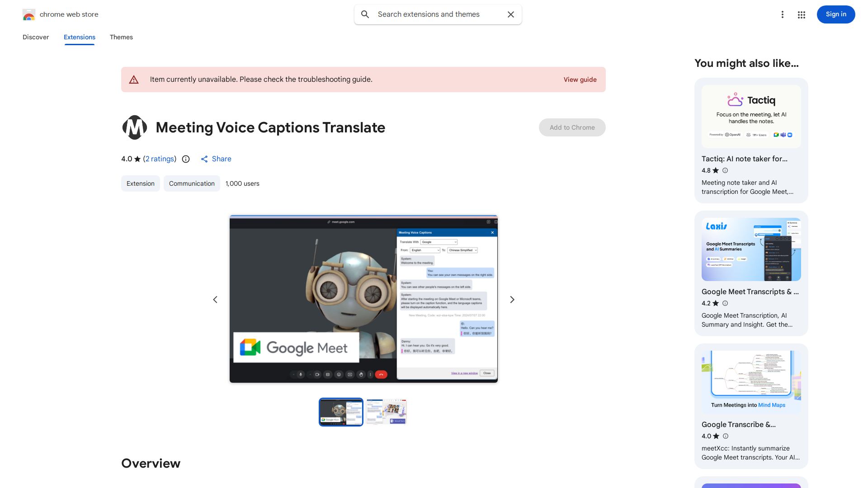
Task: Click the Chrome Web Store logo
Action: point(29,14)
